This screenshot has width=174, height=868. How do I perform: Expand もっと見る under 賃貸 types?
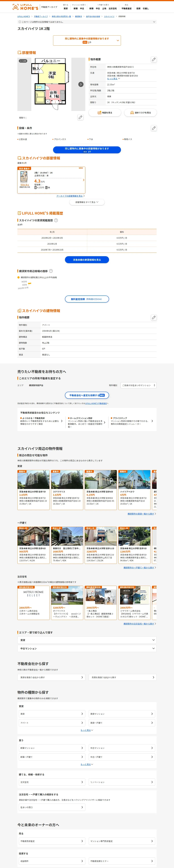click(x=87, y=730)
